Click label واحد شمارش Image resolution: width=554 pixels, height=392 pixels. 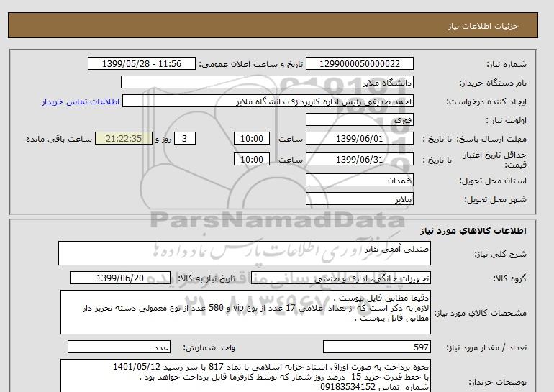tap(209, 348)
